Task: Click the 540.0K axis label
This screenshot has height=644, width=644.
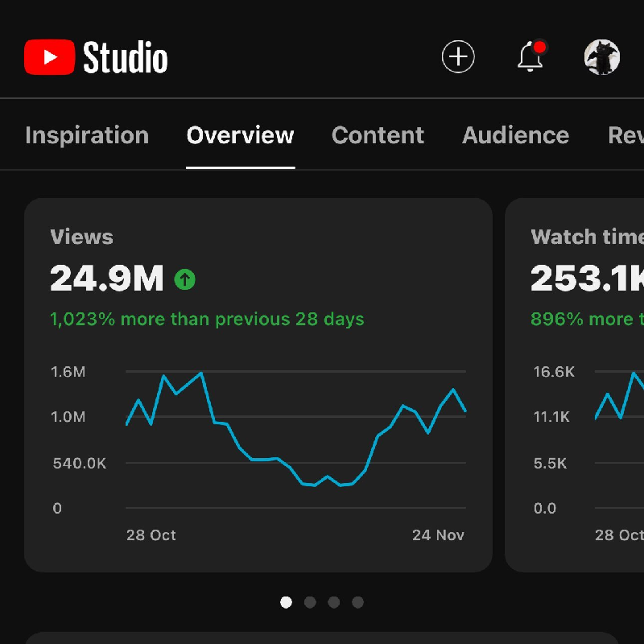Action: tap(80, 464)
